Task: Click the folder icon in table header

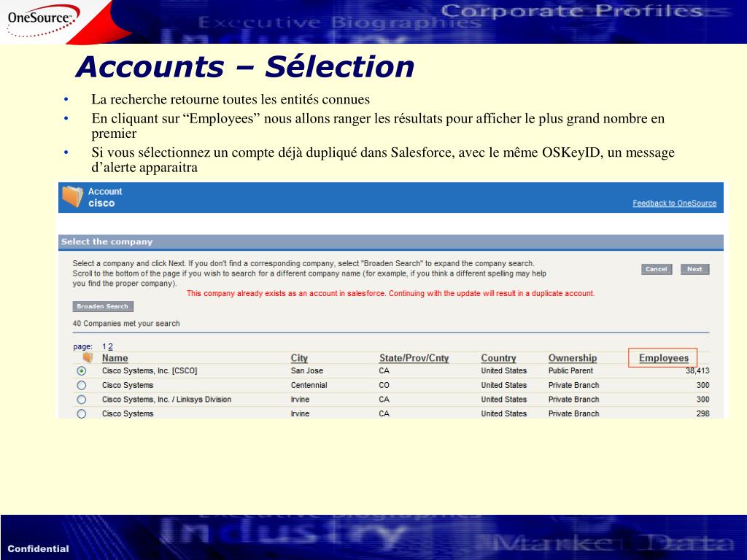Action: click(88, 357)
